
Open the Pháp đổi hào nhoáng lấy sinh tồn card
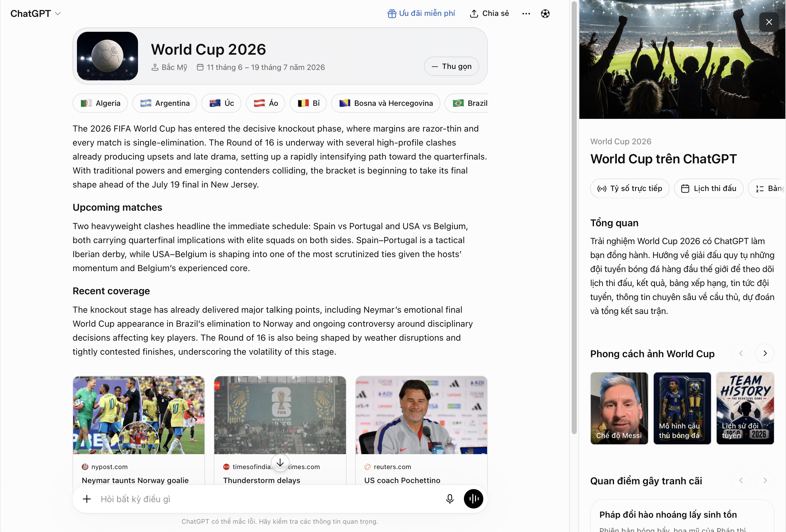pos(682,516)
